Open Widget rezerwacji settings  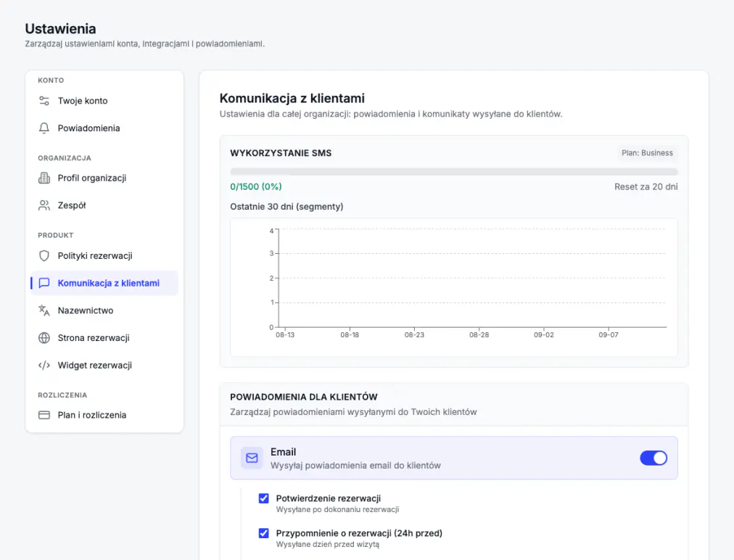pyautogui.click(x=104, y=365)
